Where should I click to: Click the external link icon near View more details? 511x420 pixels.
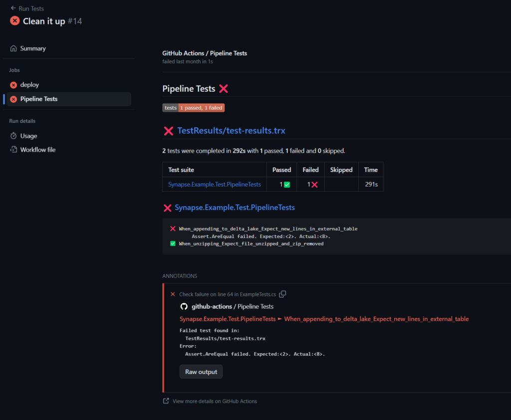[x=166, y=401]
